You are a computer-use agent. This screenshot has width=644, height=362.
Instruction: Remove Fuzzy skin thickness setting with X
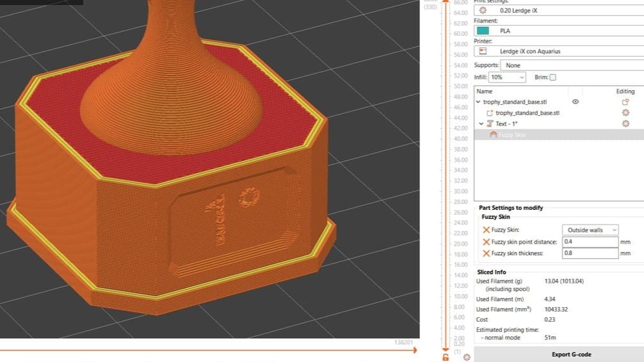[x=486, y=253]
